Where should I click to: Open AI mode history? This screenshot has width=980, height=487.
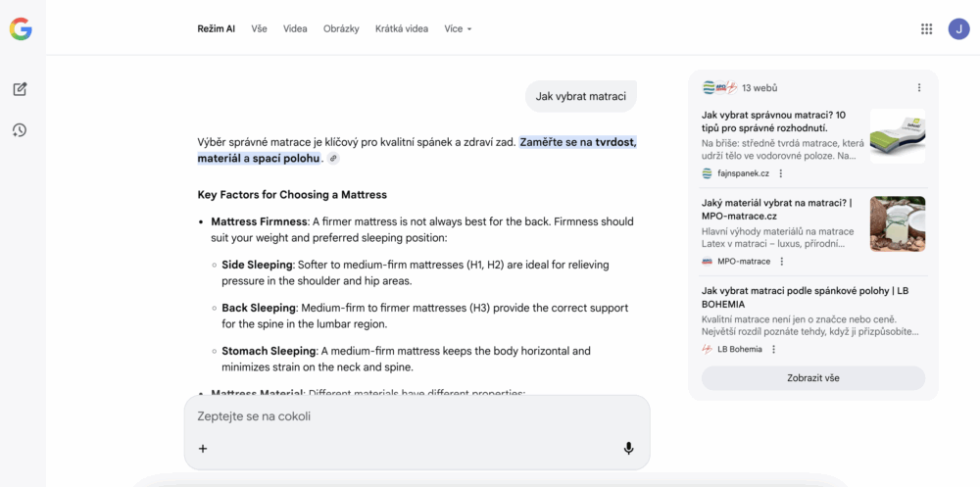[x=20, y=130]
